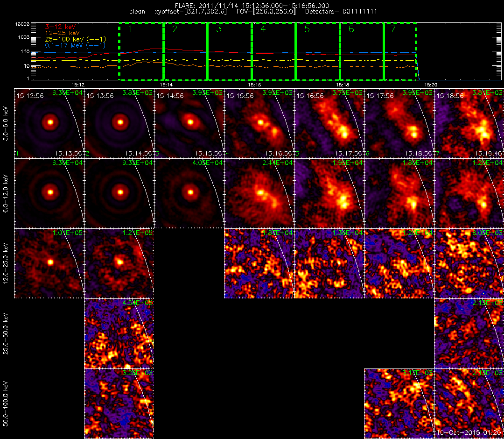The height and width of the screenshot is (439, 504).
Task: Pick the 12.0-25.0 keV image labeled 1.21E+05
Action: (119, 263)
